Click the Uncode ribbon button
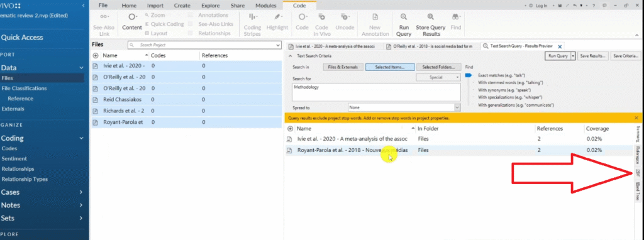The width and height of the screenshot is (644, 240). pos(345,22)
